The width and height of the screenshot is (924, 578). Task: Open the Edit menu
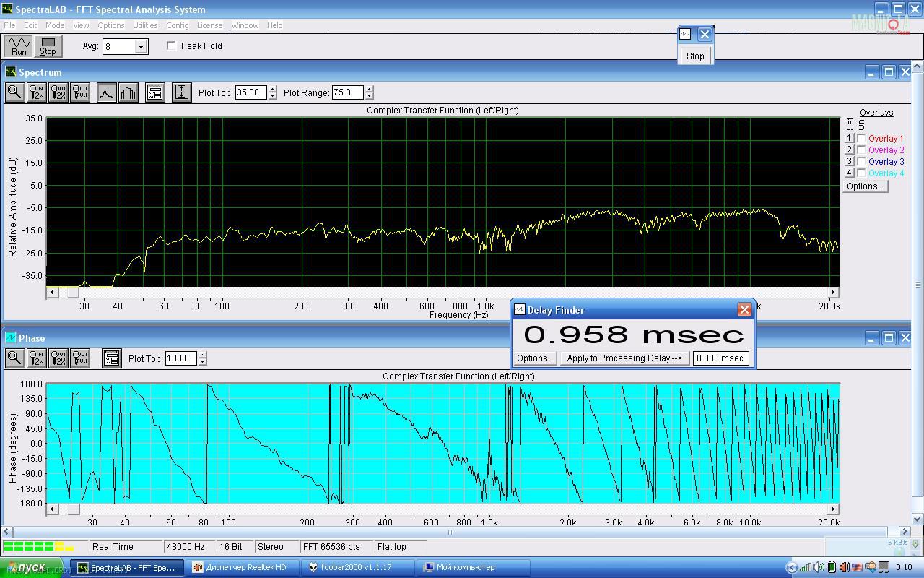coord(30,25)
